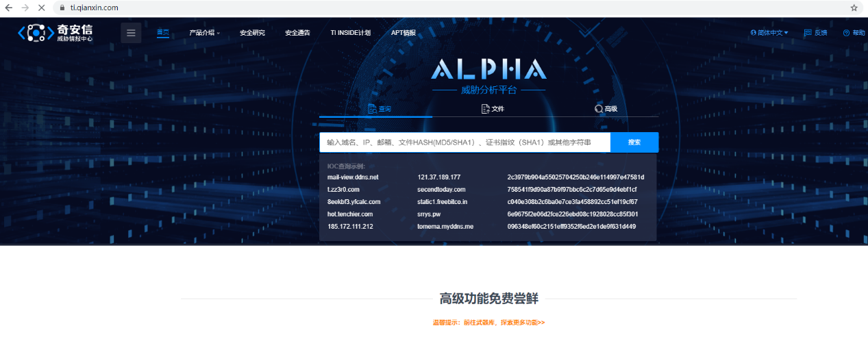Image resolution: width=868 pixels, height=354 pixels.
Task: Click example static1.freebitco.in
Action: point(443,202)
